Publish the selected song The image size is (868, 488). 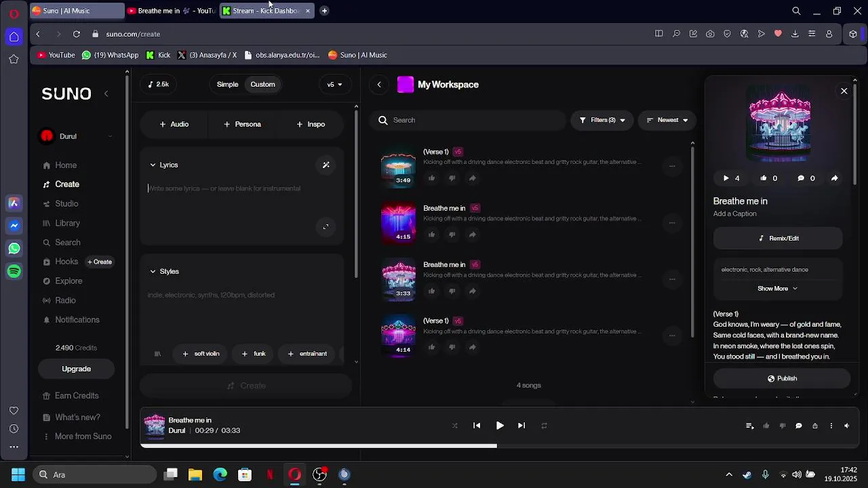point(782,379)
